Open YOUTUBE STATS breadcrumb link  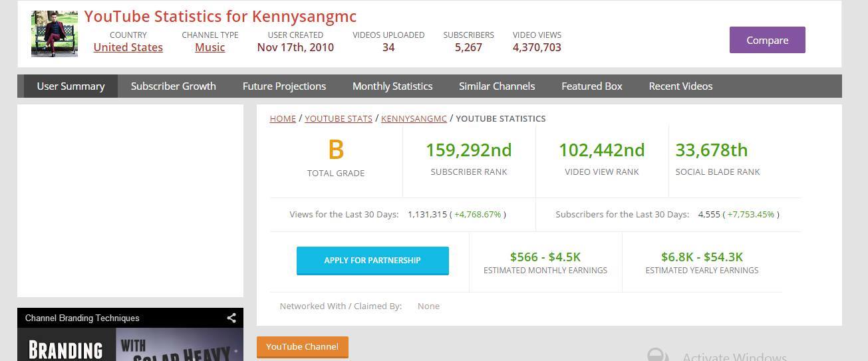[x=339, y=118]
